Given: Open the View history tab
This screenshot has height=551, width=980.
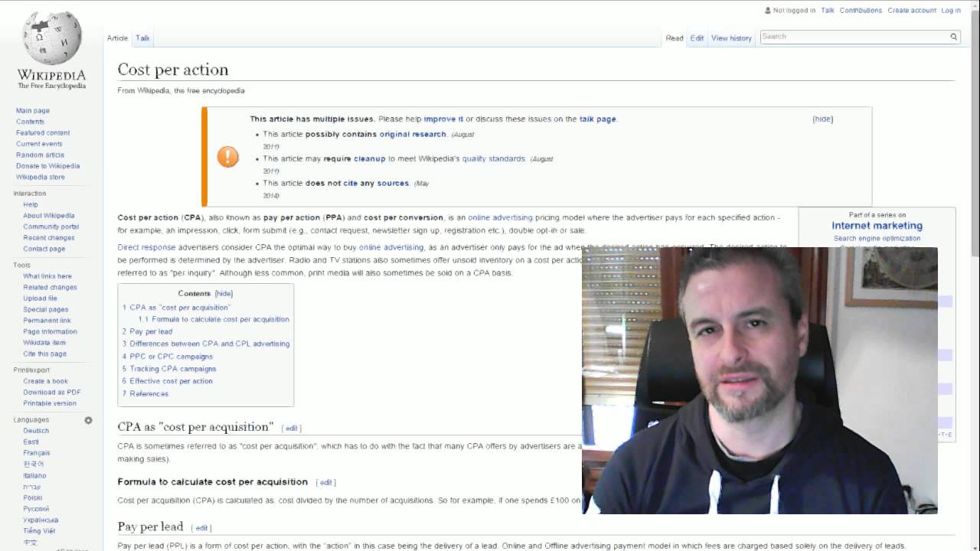Looking at the screenshot, I should coord(731,38).
